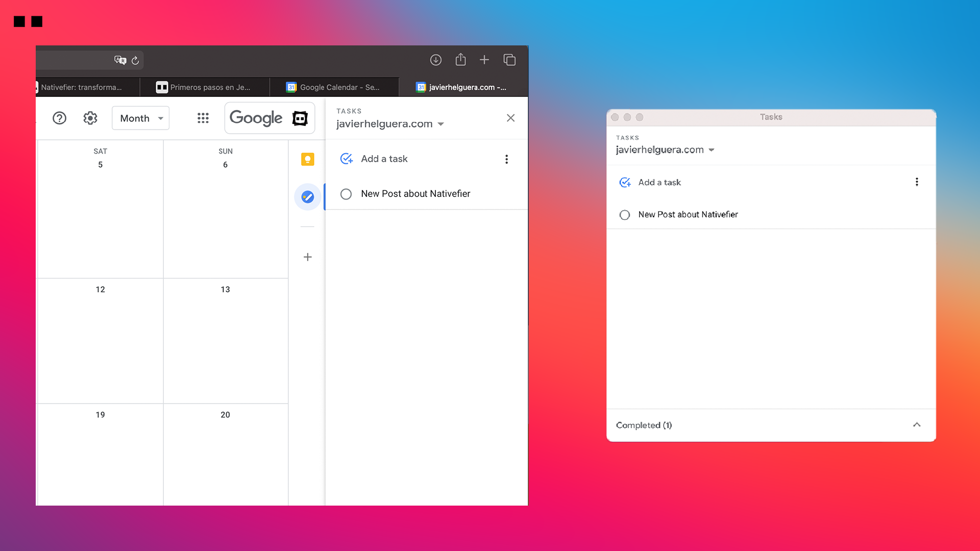Screen dimensions: 980x551
Task: Click the download icon in Safari toolbar
Action: [x=435, y=60]
